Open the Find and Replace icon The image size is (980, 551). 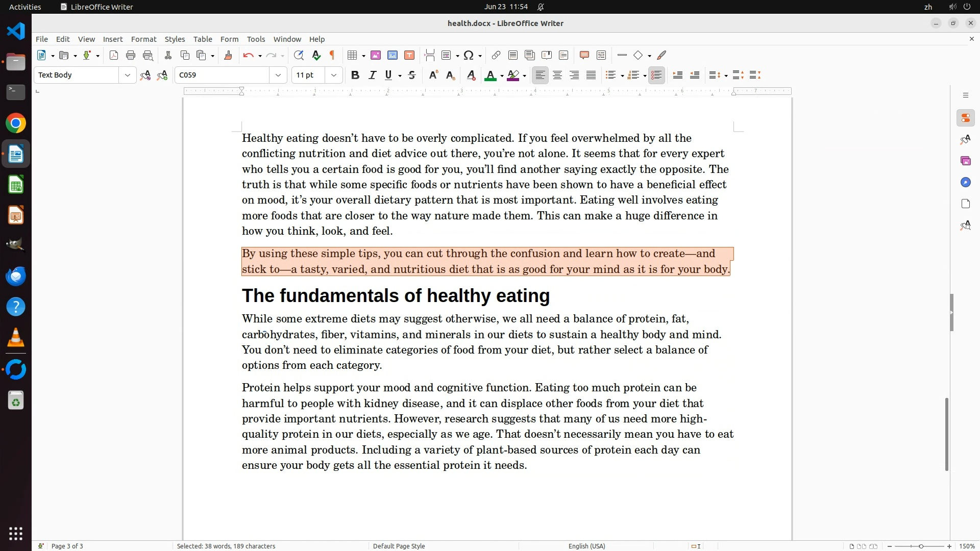pyautogui.click(x=299, y=55)
